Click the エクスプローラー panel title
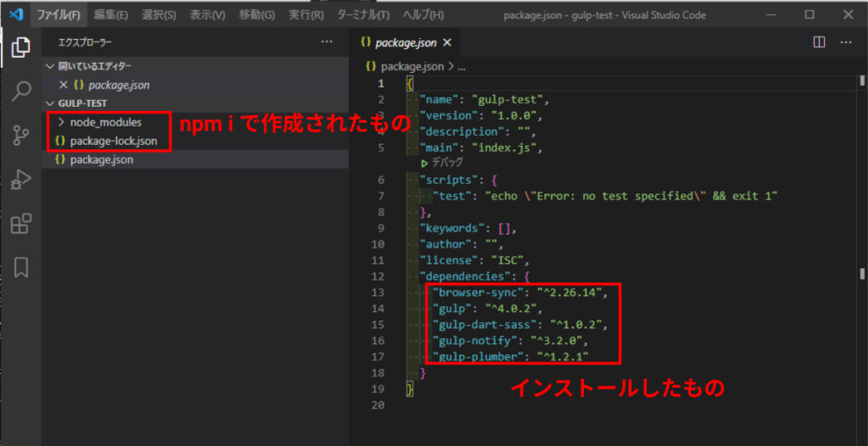868x446 pixels. click(85, 42)
